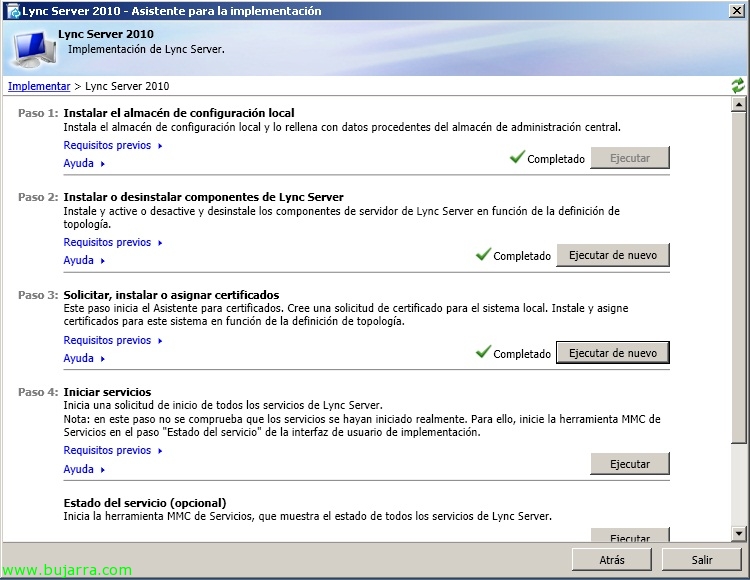Image resolution: width=750 pixels, height=580 pixels.
Task: Click the vertical scrollbar thumb
Action: coord(739,277)
